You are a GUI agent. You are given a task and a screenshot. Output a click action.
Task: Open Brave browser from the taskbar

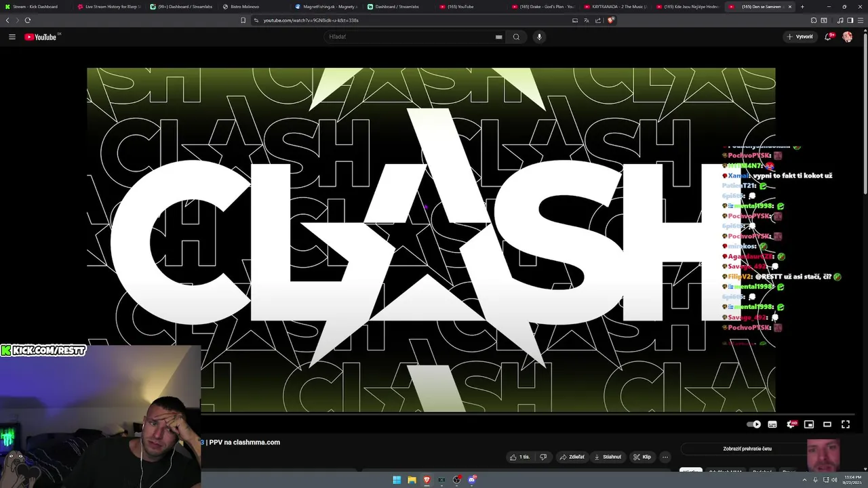(427, 480)
